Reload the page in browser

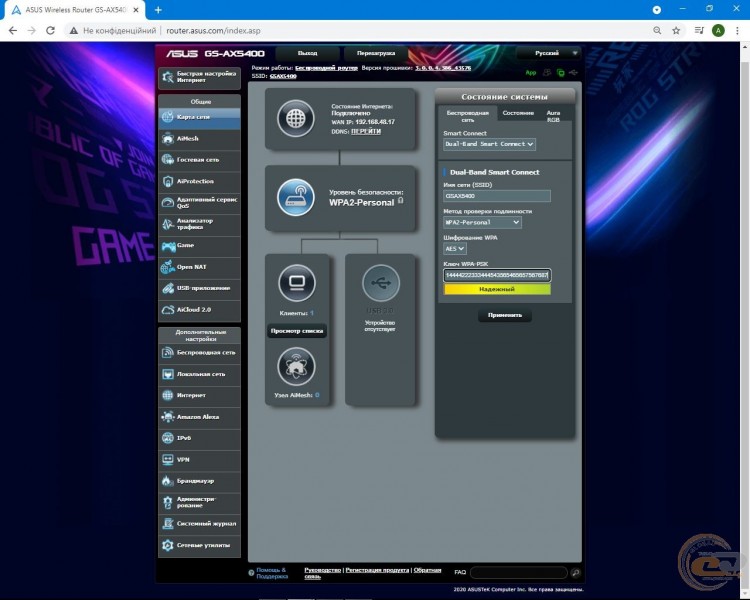pos(50,31)
